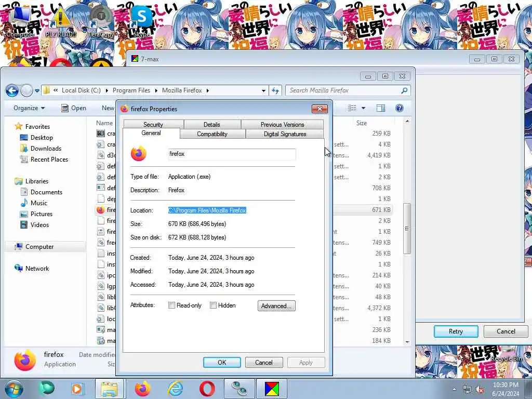Expand the arrow after Program Files breadcrumb
Screen dimensions: 532x399
[156, 90]
